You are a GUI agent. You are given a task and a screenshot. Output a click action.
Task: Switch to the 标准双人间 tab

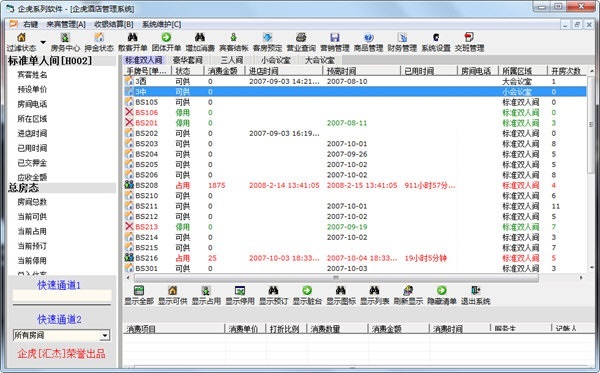click(x=143, y=60)
